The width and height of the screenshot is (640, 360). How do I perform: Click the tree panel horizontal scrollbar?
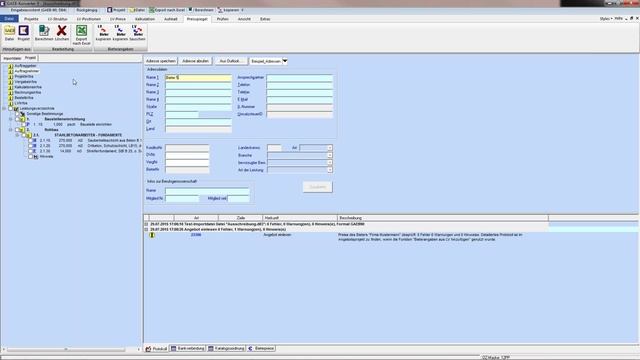point(66,350)
